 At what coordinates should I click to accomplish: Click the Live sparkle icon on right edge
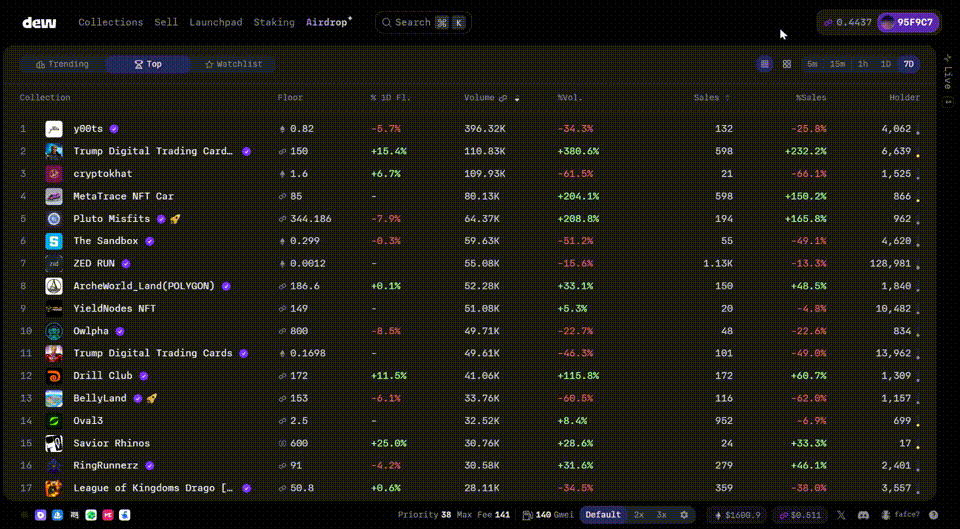[x=948, y=58]
